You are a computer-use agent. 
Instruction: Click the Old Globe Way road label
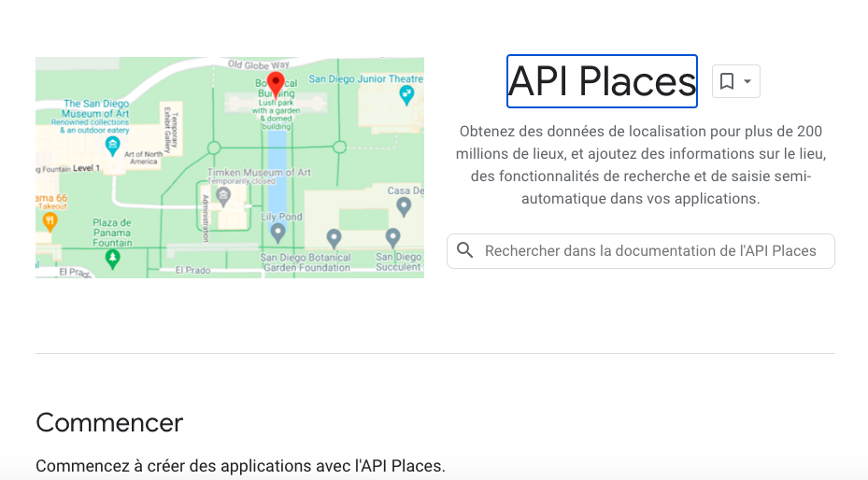pyautogui.click(x=259, y=64)
